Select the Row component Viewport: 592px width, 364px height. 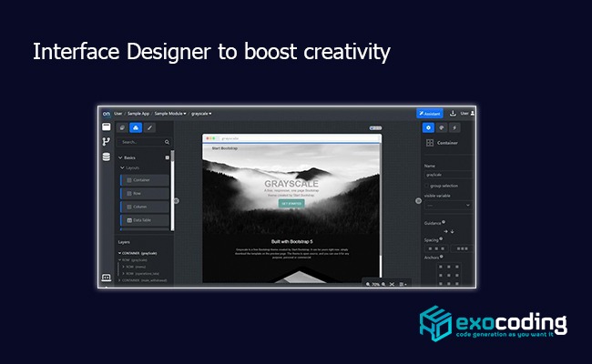[x=145, y=194]
